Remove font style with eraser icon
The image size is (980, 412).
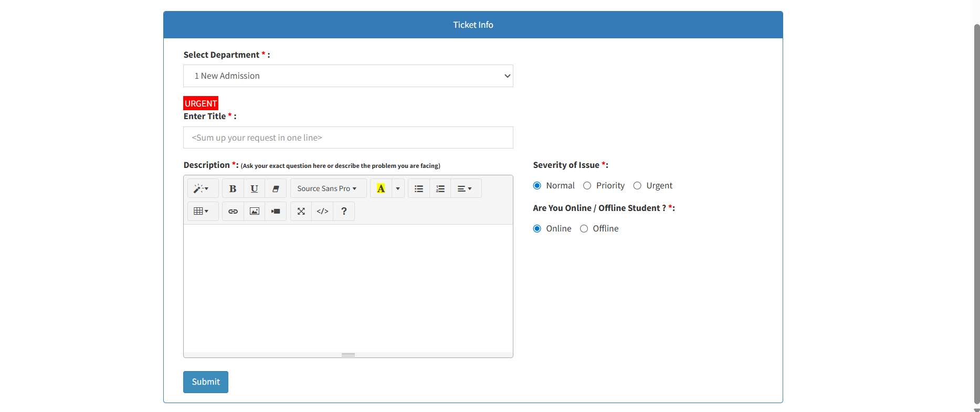point(276,188)
